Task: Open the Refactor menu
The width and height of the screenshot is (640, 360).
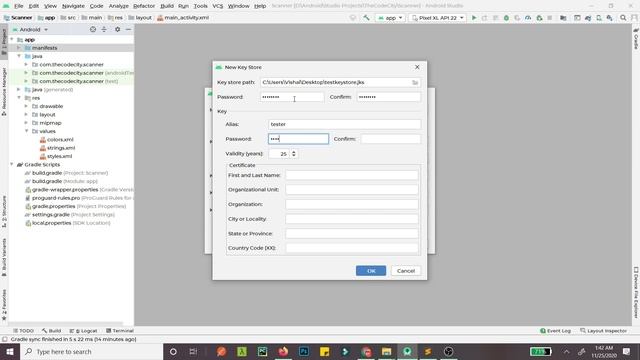Action: pyautogui.click(x=144, y=6)
